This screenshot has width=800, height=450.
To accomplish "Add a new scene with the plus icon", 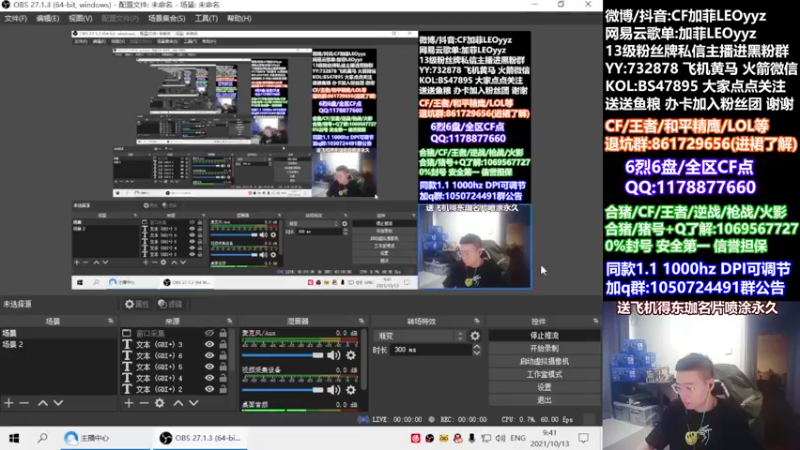I will [x=9, y=403].
